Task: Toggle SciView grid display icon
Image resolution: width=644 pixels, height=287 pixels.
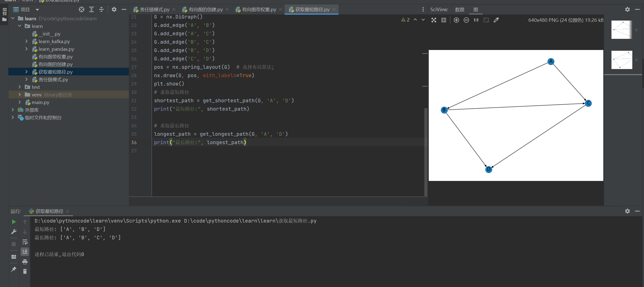Action: (x=444, y=20)
